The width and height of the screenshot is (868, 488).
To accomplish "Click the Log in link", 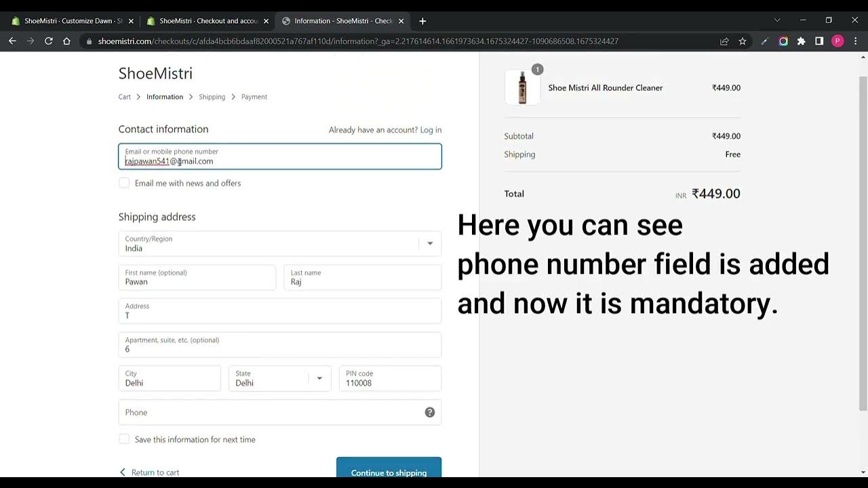I will click(x=431, y=130).
